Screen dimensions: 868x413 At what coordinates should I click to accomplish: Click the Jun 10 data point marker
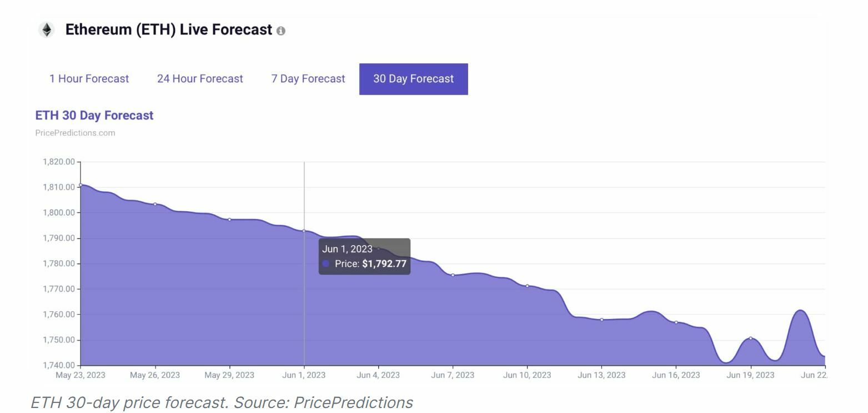pyautogui.click(x=527, y=286)
